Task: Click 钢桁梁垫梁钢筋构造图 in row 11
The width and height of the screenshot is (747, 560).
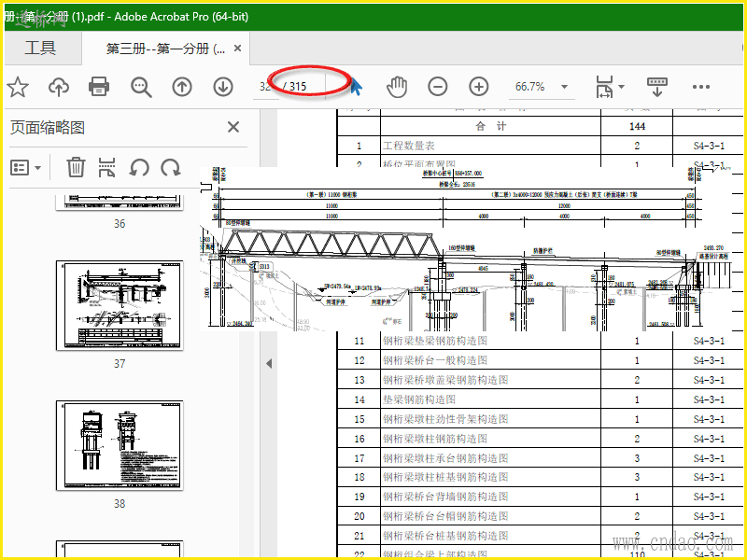Action: tap(435, 341)
